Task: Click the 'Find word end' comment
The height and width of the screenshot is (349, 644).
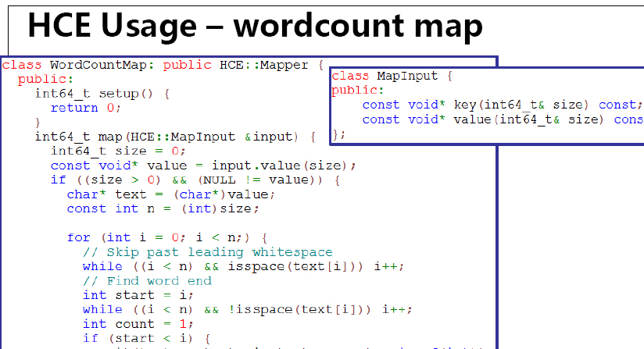Action: click(147, 281)
